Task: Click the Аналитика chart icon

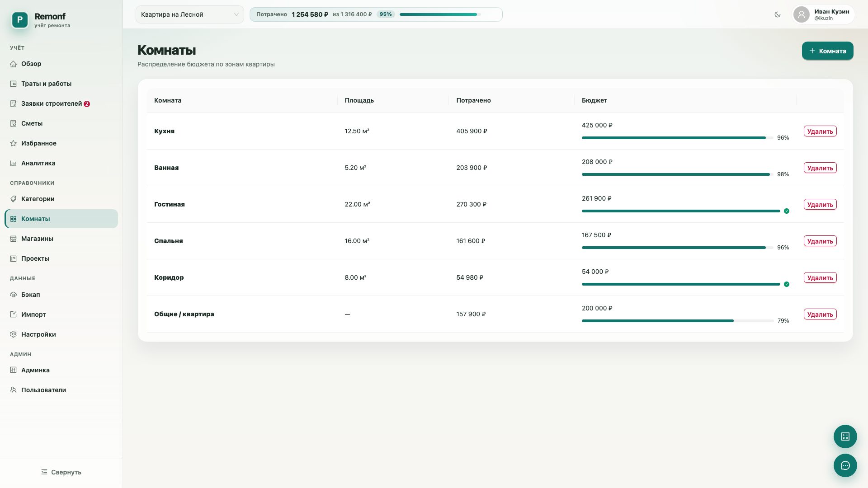Action: (x=14, y=163)
